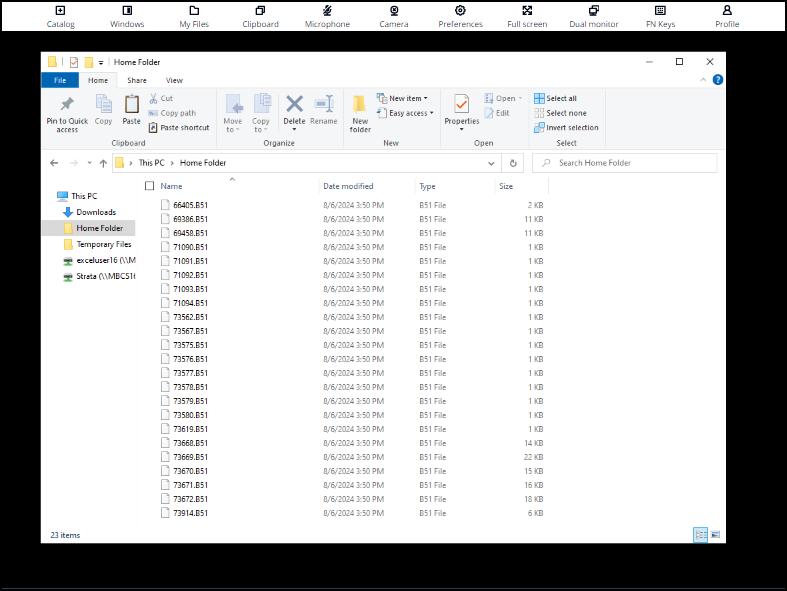This screenshot has height=591, width=787.
Task: Open Properties from the ribbon
Action: point(461,105)
